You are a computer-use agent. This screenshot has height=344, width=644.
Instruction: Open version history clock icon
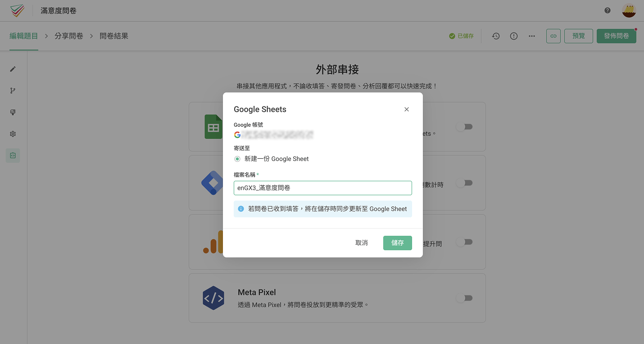pos(496,36)
